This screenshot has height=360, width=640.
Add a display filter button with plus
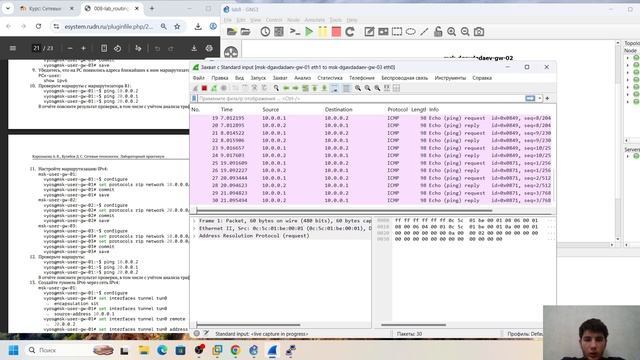547,98
